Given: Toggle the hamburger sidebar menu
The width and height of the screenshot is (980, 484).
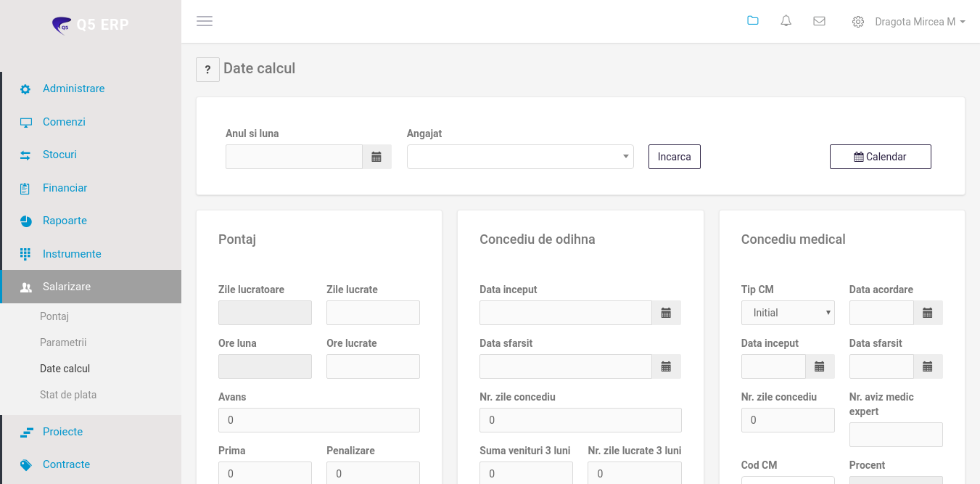Looking at the screenshot, I should [205, 21].
